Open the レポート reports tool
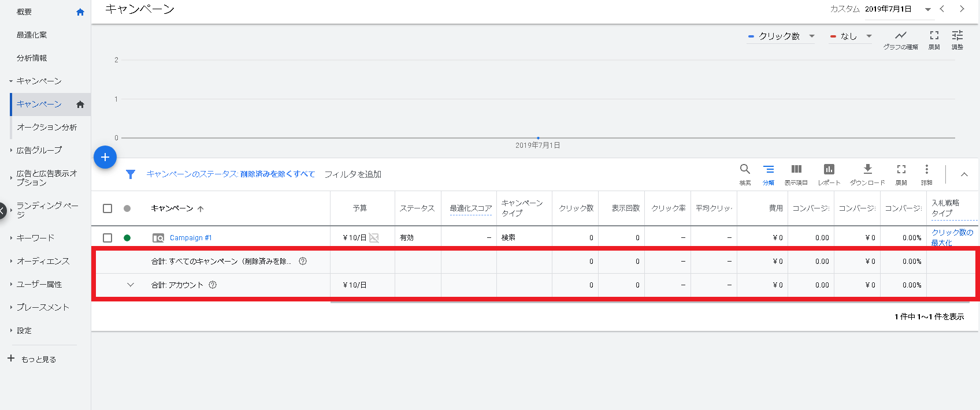Screen dimensions: 980x410 (x=829, y=174)
